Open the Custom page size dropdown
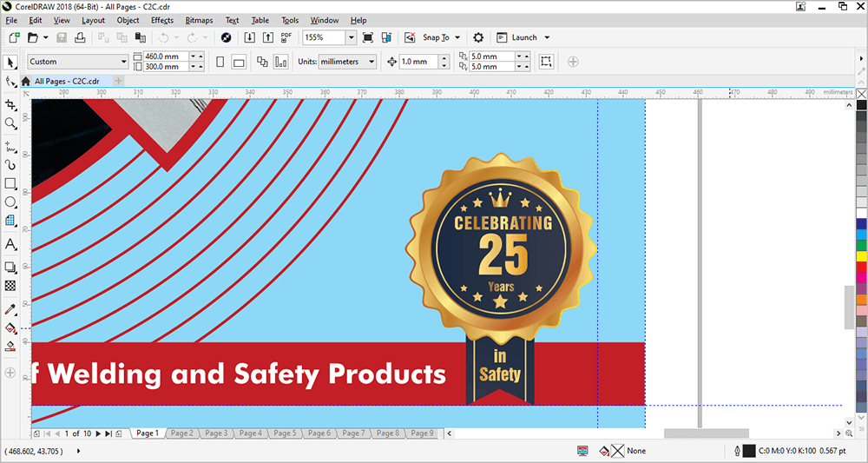The height and width of the screenshot is (463, 868). coord(123,62)
